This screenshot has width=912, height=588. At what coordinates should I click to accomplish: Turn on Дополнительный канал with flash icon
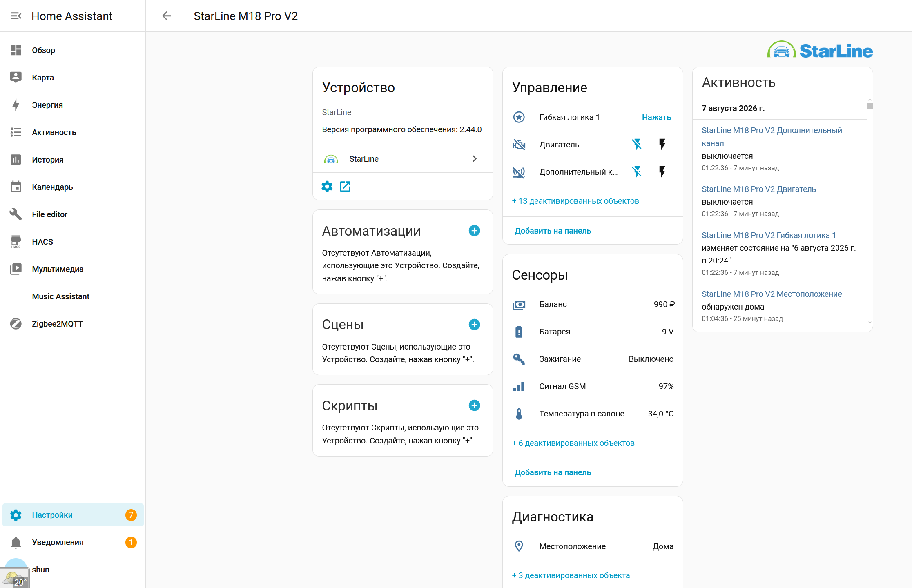click(x=662, y=172)
